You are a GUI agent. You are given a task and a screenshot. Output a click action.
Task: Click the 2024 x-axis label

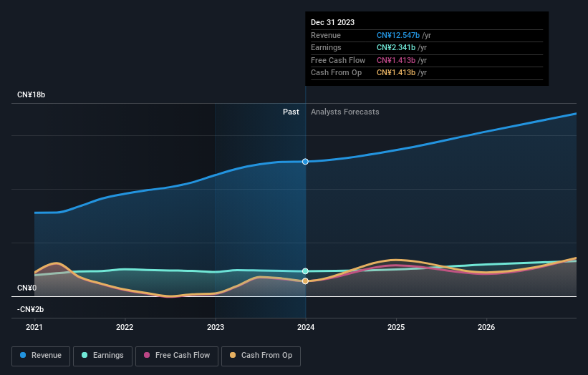[306, 327]
